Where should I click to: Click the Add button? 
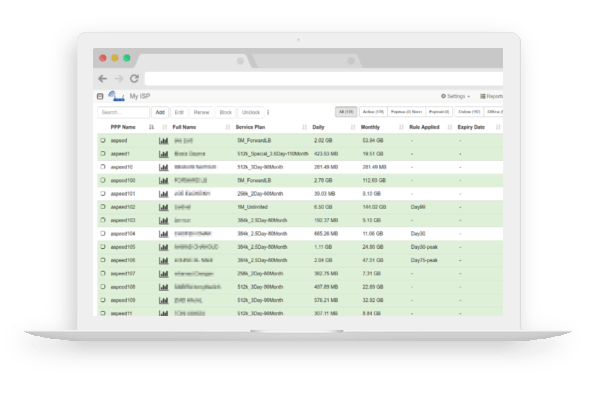coord(160,112)
